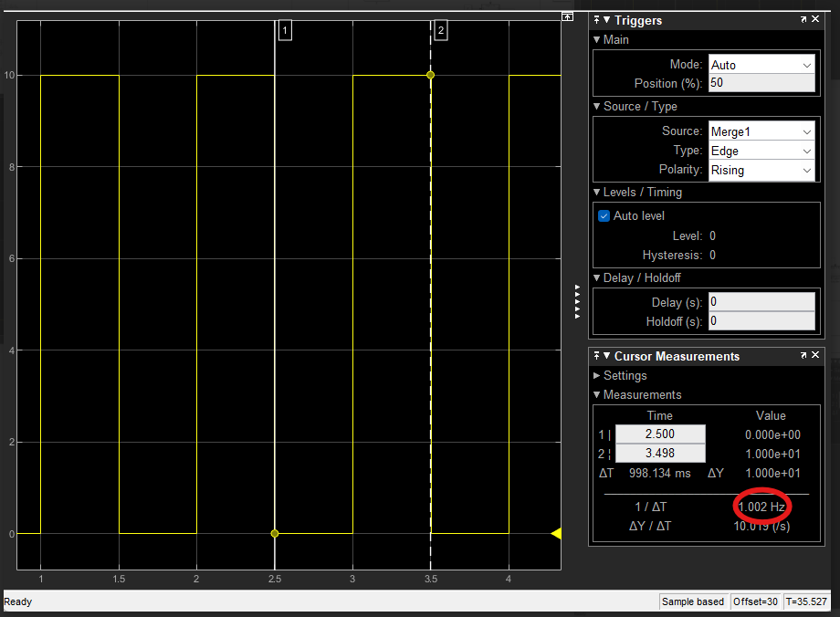Click the Position (%) input field
This screenshot has height=617, width=840.
(761, 82)
